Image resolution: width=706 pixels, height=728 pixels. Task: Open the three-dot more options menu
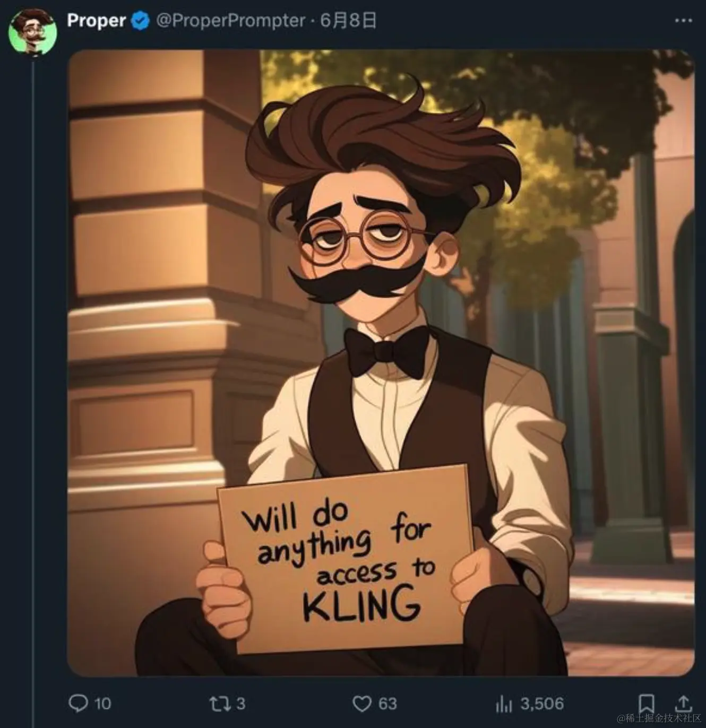pyautogui.click(x=683, y=21)
